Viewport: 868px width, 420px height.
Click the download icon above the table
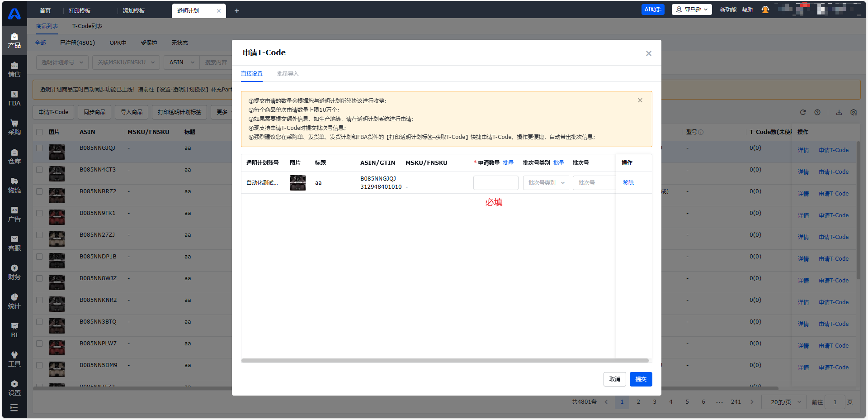pyautogui.click(x=839, y=112)
